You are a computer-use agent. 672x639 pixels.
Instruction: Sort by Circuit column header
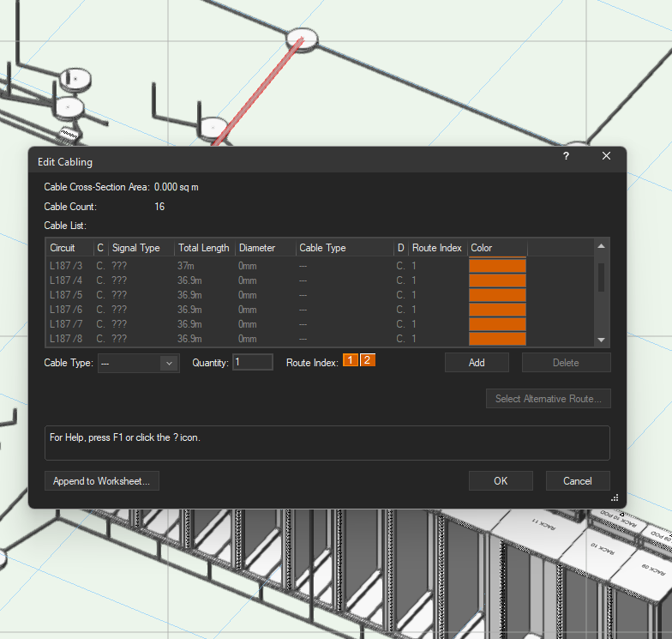[x=63, y=248]
